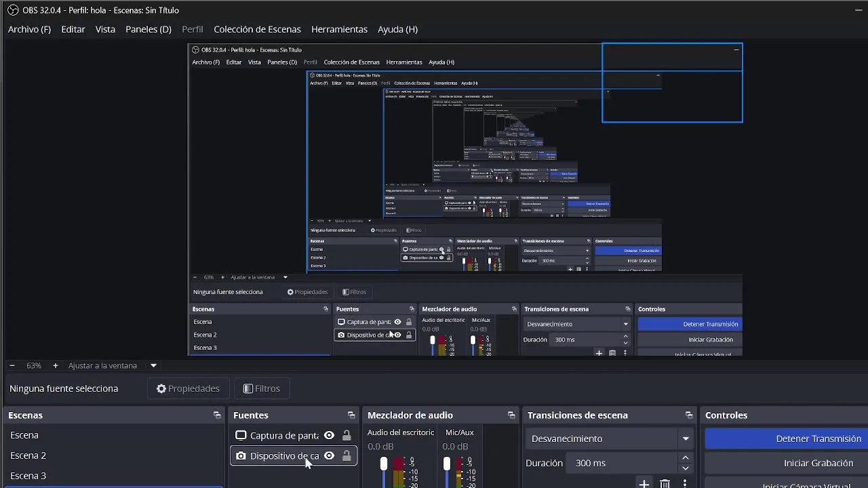The image size is (868, 488).
Task: Click the main Propiedades button
Action: click(x=188, y=388)
